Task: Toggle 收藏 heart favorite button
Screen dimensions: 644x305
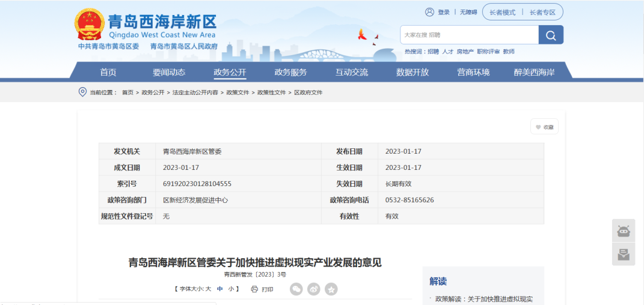Action: pos(544,127)
